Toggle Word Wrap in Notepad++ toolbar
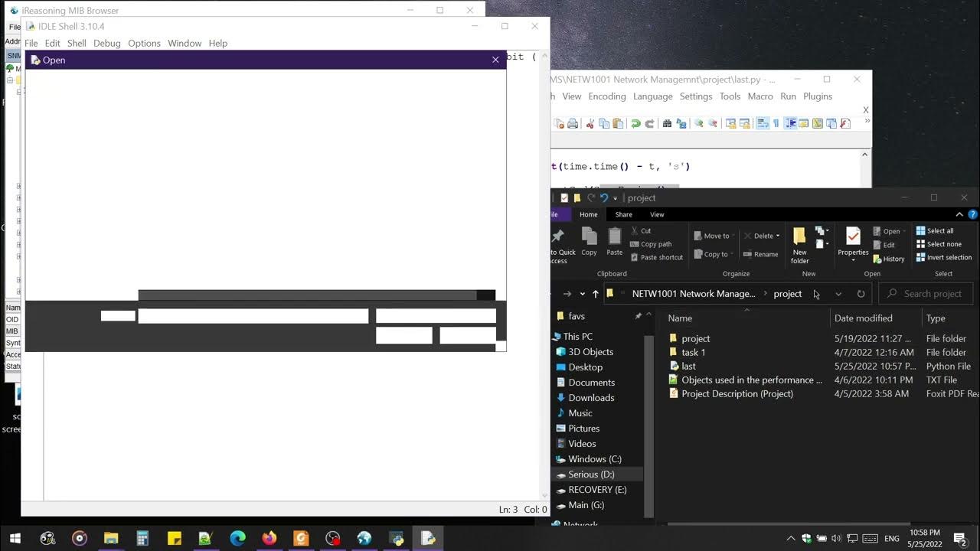The image size is (980, 551). coord(763,123)
